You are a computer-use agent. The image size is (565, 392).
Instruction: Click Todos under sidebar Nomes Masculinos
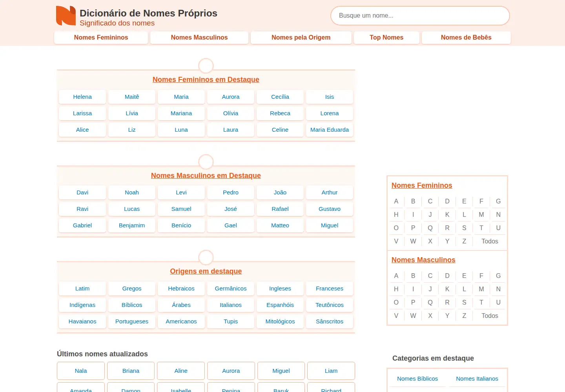click(x=490, y=316)
